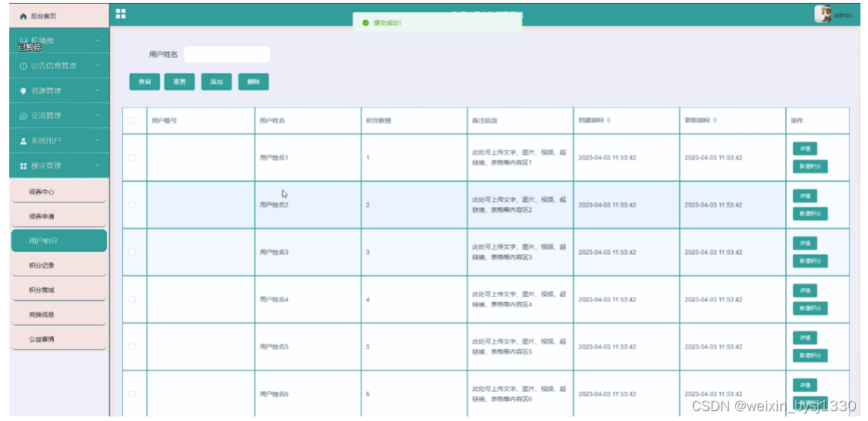Viewport: 868px width, 421px height.
Task: Select the cell text 用户姓名4
Action: [274, 300]
